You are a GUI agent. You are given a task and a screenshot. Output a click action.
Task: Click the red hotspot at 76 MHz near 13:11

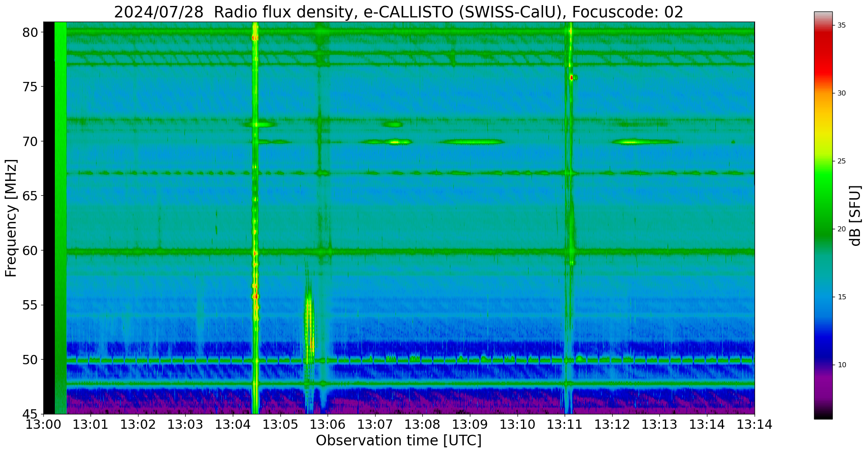tap(571, 78)
